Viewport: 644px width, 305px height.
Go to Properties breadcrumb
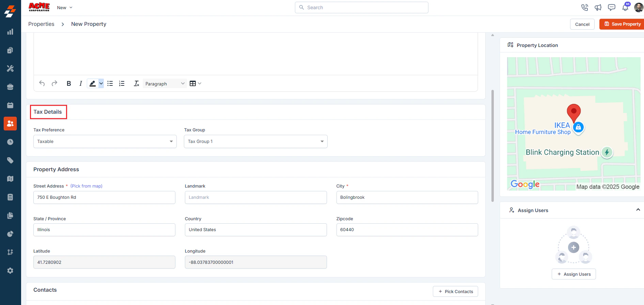(41, 24)
